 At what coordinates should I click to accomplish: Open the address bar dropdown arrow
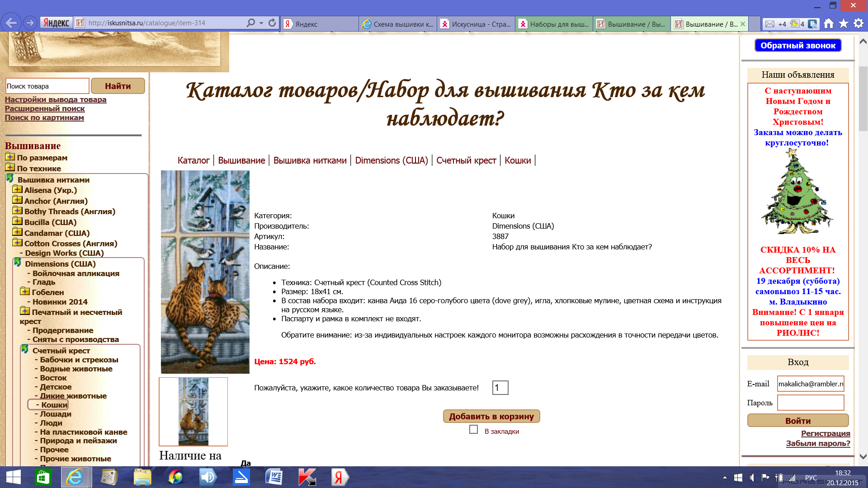pyautogui.click(x=261, y=23)
